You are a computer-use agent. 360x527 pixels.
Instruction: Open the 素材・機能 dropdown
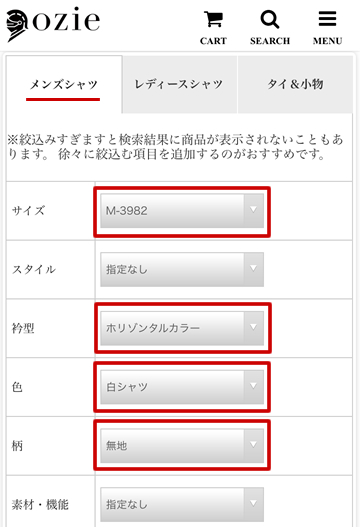[x=182, y=504]
